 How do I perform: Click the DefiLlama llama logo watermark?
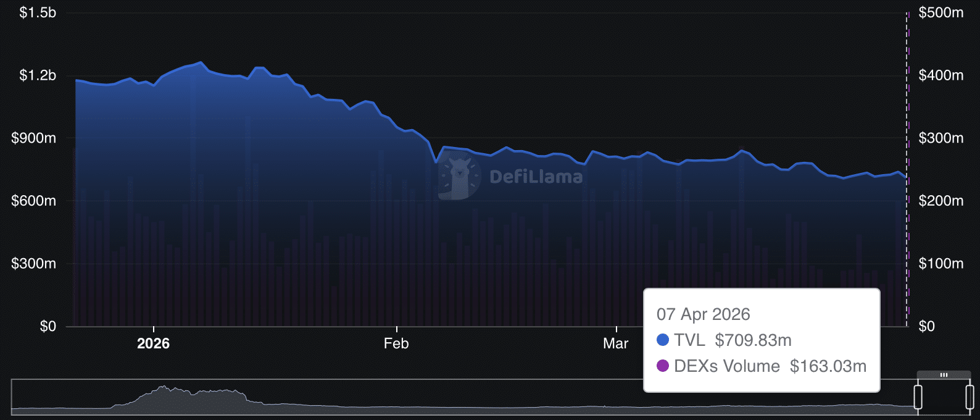point(459,177)
